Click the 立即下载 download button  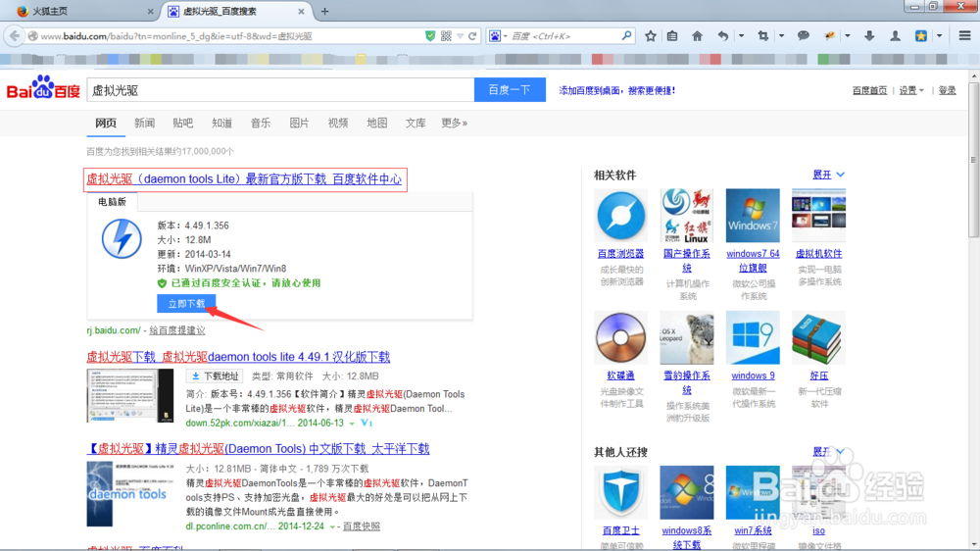[186, 303]
